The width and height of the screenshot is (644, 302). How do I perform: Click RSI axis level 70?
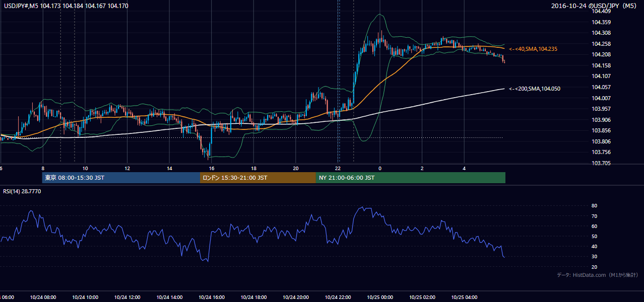pyautogui.click(x=595, y=216)
